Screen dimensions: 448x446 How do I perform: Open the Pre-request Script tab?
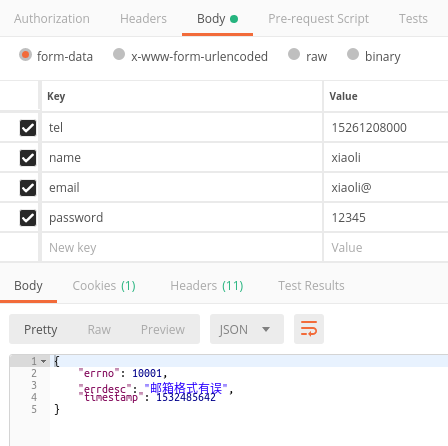318,19
